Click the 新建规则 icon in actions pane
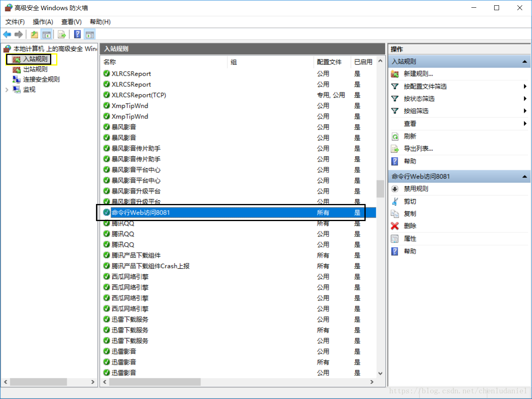 395,74
